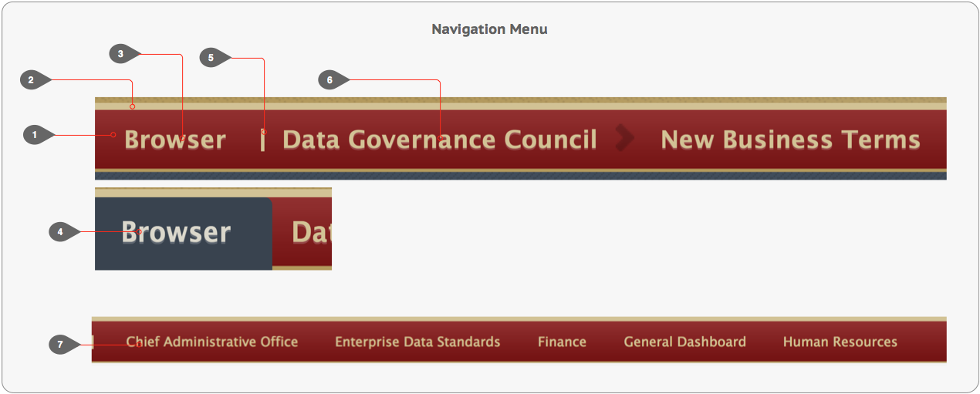Select annotation callout number 4
This screenshot has width=980, height=394.
(59, 231)
